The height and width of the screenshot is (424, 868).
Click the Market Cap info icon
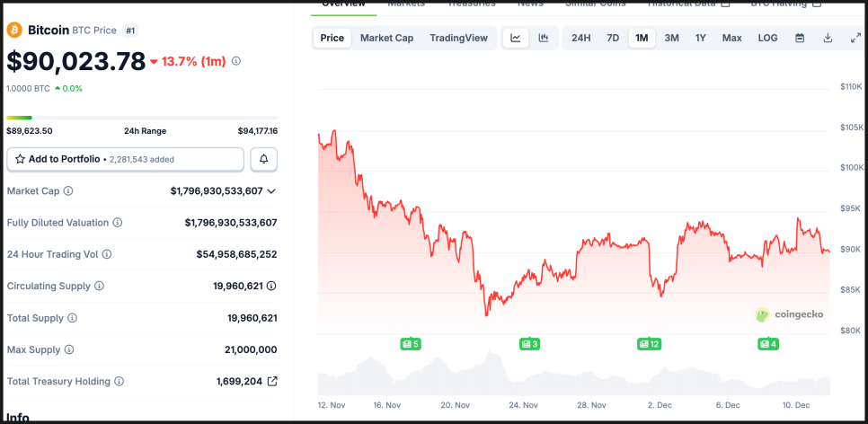[68, 190]
